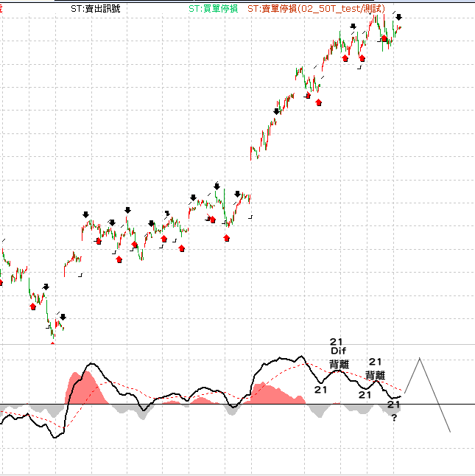Image resolution: width=475 pixels, height=476 pixels.
Task: Click the "Dif" annotation text on indicator
Action: click(x=338, y=351)
